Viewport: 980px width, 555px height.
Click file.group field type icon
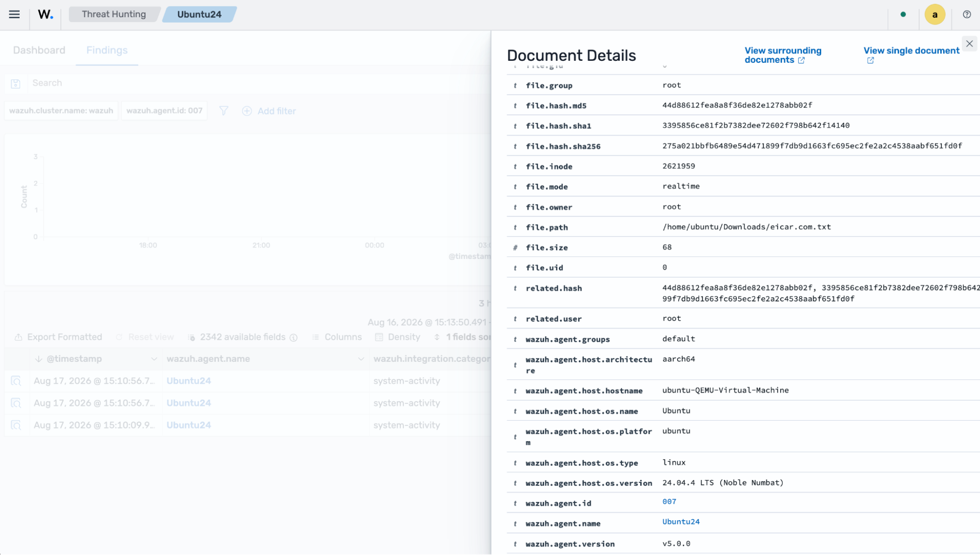(x=515, y=86)
